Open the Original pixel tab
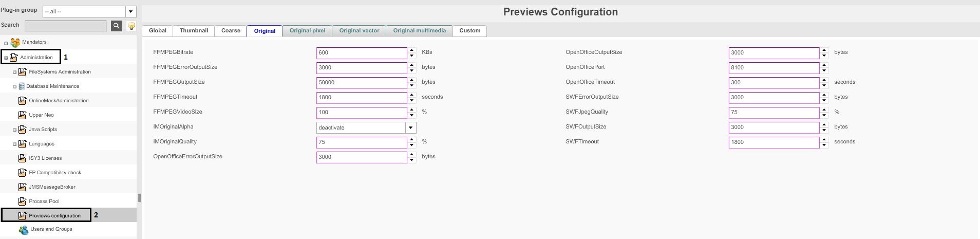 pos(307,31)
